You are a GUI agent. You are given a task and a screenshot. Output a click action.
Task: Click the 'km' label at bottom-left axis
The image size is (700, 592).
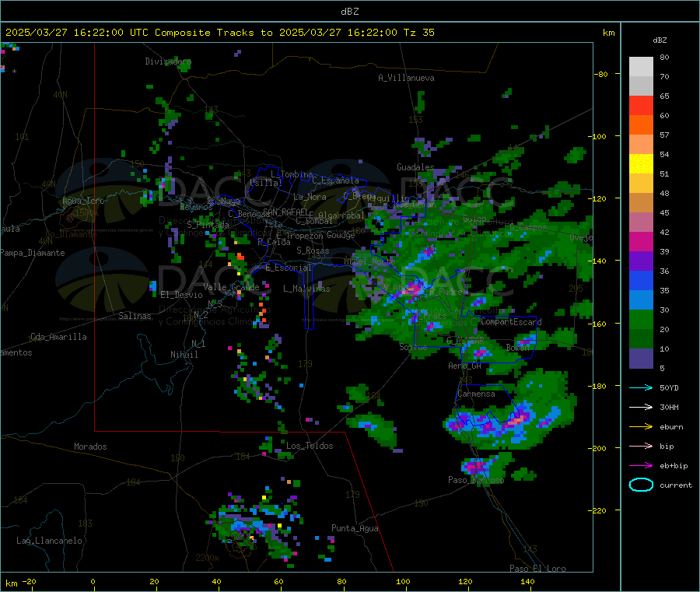(x=11, y=583)
